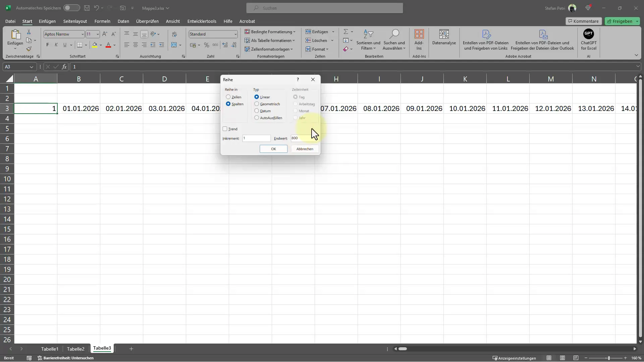Select the Spalten radio button
The height and width of the screenshot is (362, 644).
228,104
